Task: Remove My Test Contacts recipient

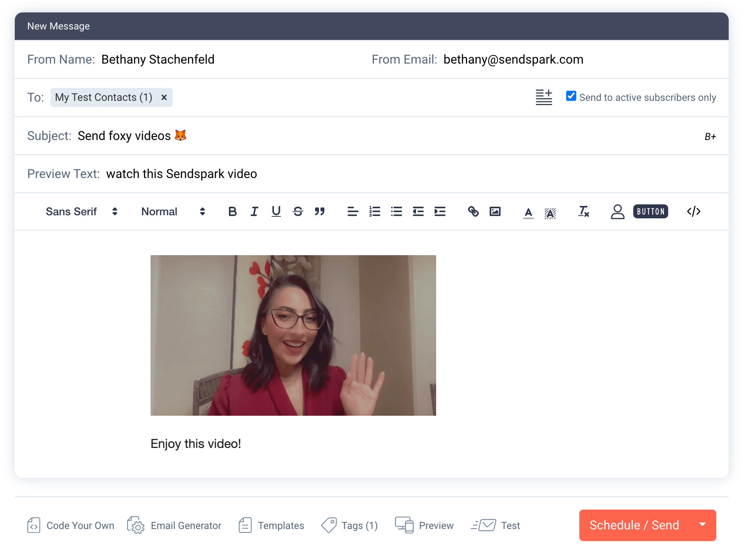Action: (164, 97)
